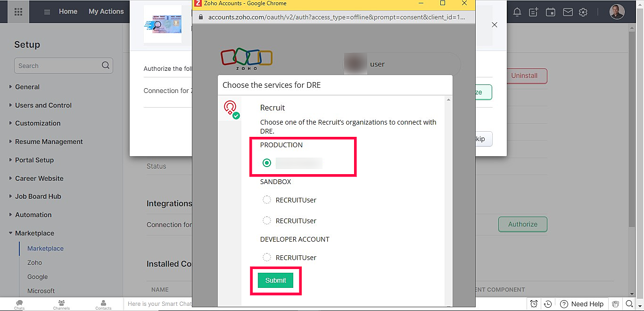
Task: Click the site lock icon in address bar
Action: click(x=200, y=17)
